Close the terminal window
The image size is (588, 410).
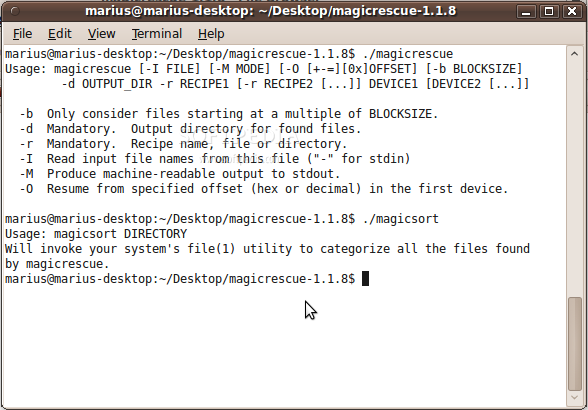pyautogui.click(x=572, y=12)
